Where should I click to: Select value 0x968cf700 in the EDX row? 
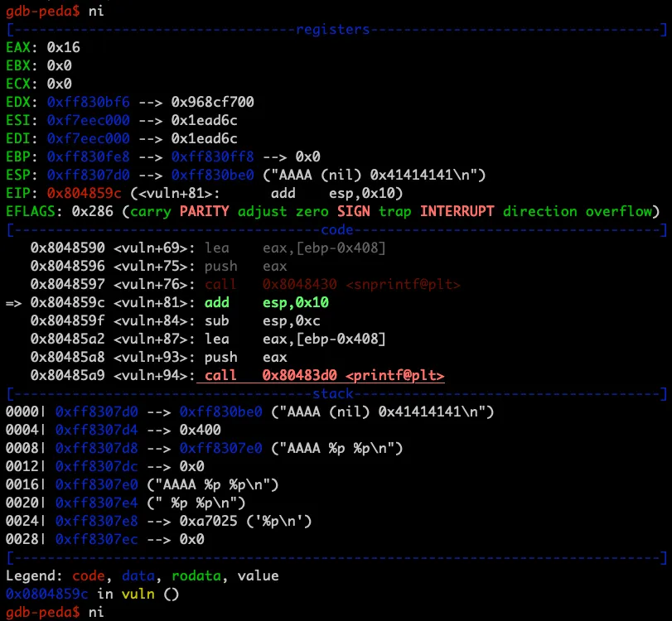click(x=213, y=102)
